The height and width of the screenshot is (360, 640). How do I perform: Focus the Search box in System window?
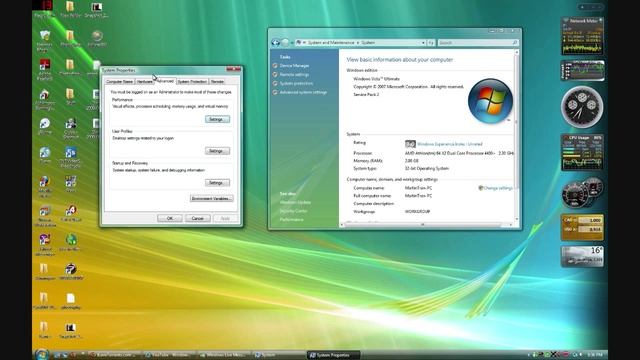pyautogui.click(x=478, y=42)
